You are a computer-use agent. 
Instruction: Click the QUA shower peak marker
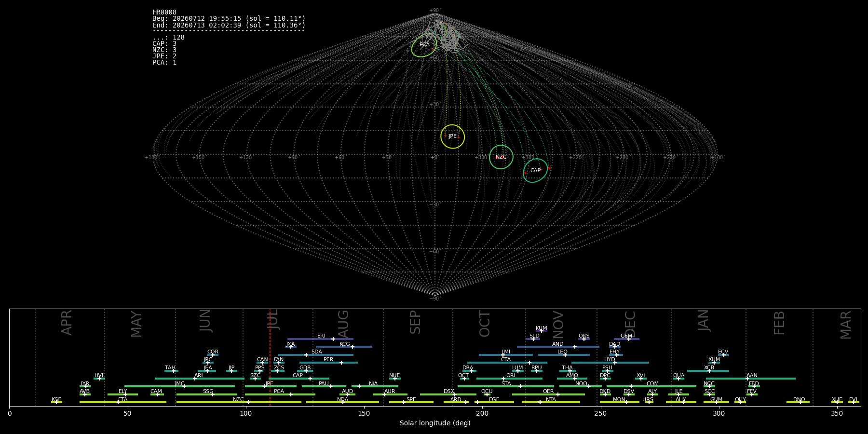tap(678, 379)
